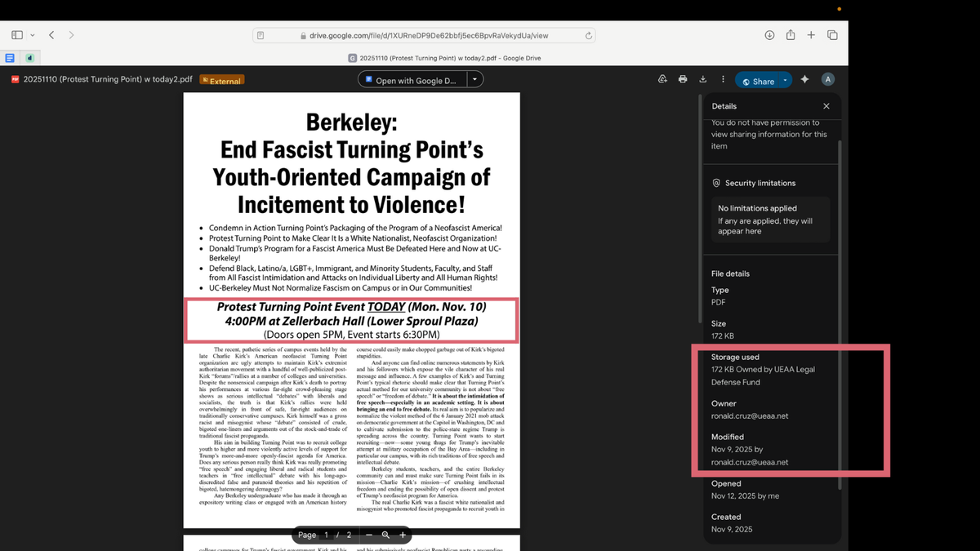Screen dimensions: 980x551
Task: Click the Share button
Action: [759, 78]
